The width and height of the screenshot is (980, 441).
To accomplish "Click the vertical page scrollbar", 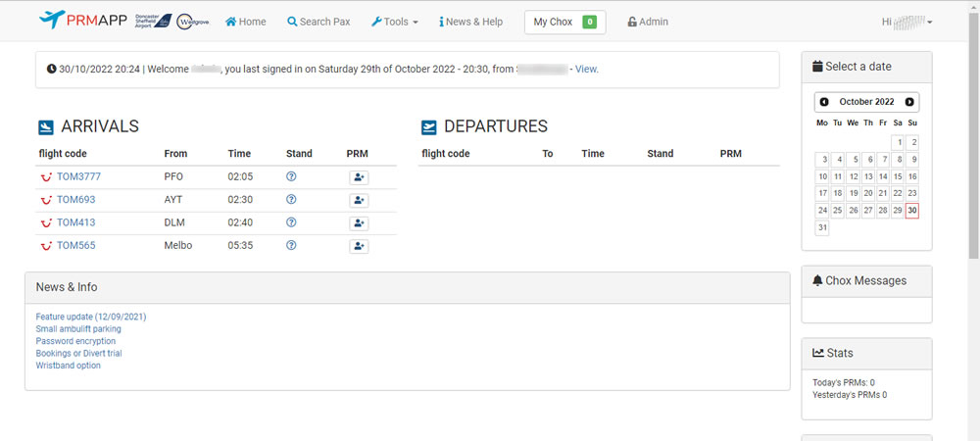I will coord(974,134).
